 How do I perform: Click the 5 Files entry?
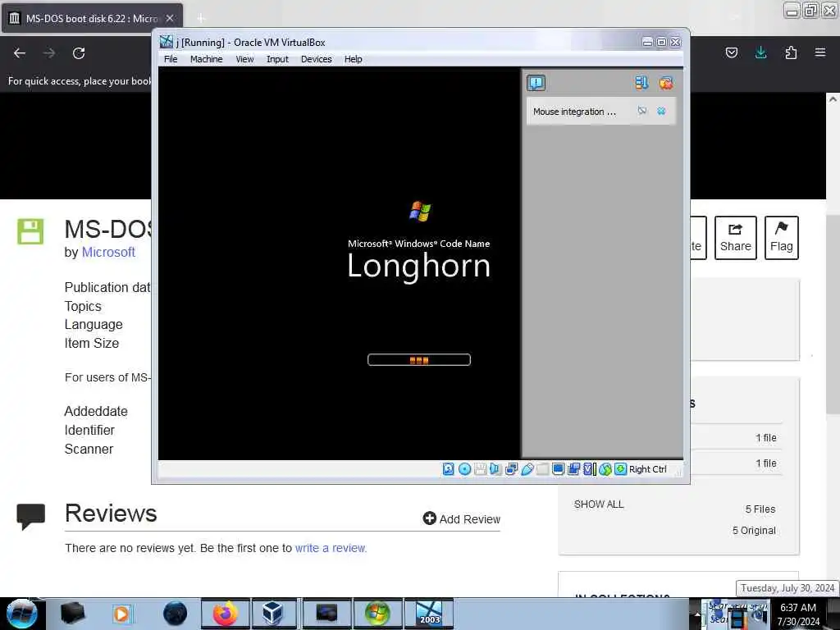click(x=760, y=509)
